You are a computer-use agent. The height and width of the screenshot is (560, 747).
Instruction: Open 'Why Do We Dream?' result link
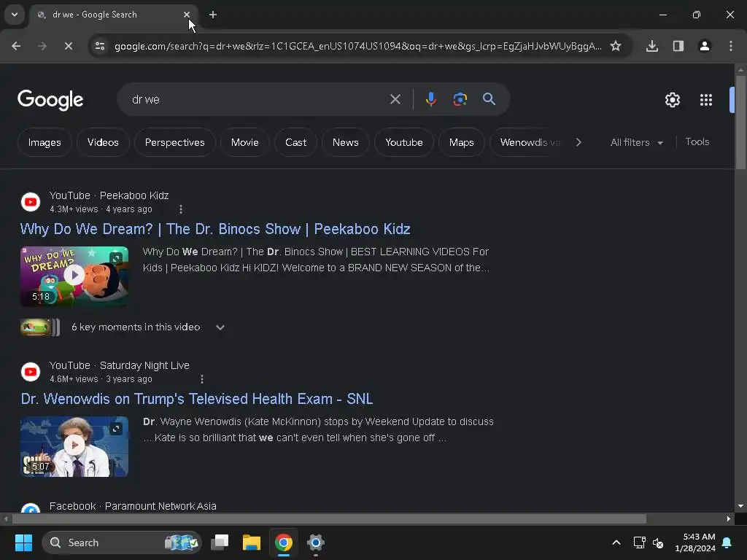[x=215, y=229]
